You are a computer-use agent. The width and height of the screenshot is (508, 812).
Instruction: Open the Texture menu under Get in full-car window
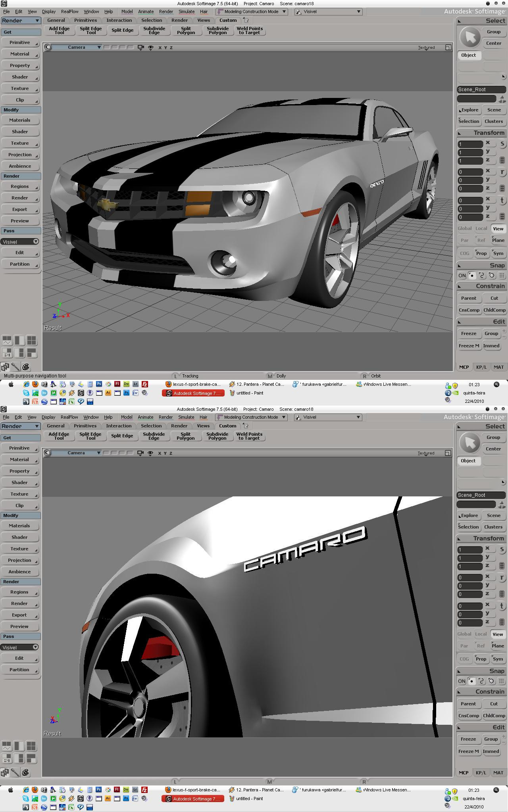tap(20, 88)
